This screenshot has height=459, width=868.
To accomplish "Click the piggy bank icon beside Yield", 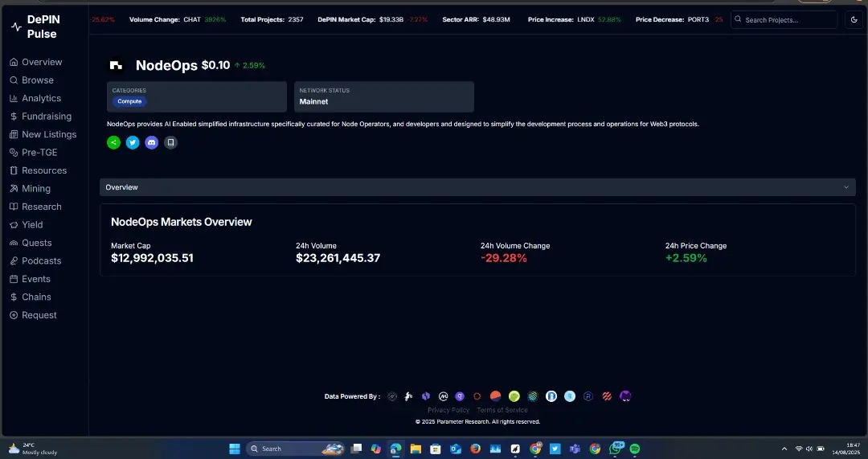I will tap(14, 225).
